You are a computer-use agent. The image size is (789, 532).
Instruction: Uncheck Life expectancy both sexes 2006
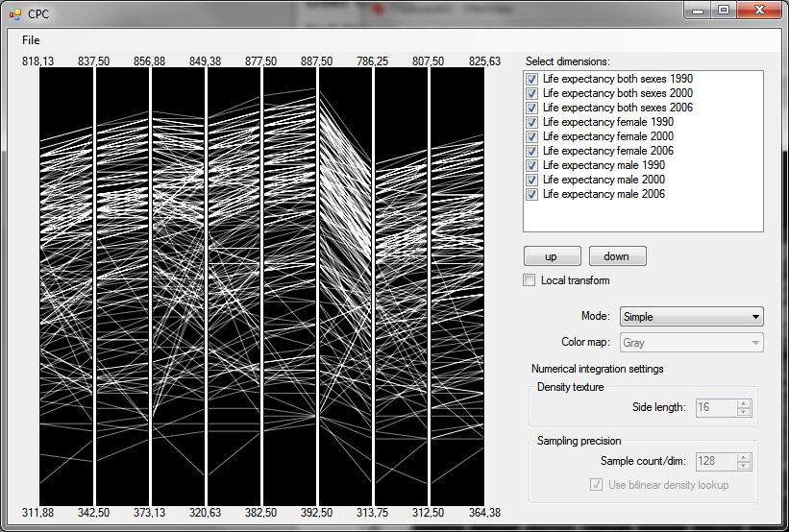531,108
